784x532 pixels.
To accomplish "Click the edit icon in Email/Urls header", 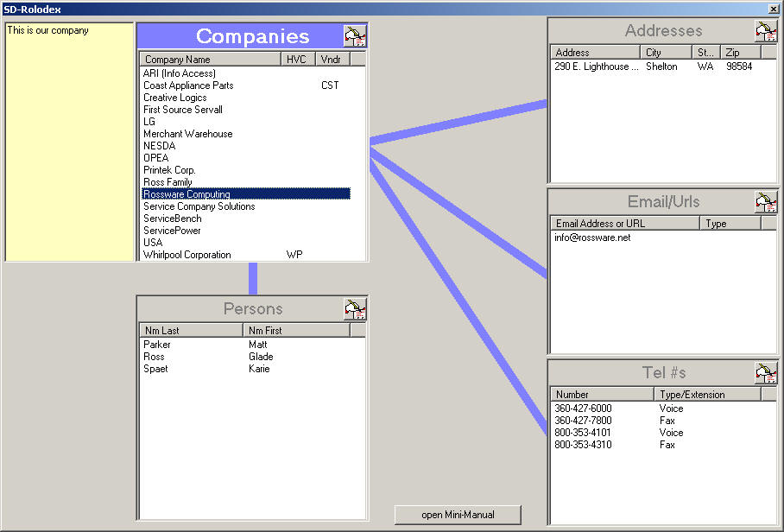I will (x=766, y=201).
